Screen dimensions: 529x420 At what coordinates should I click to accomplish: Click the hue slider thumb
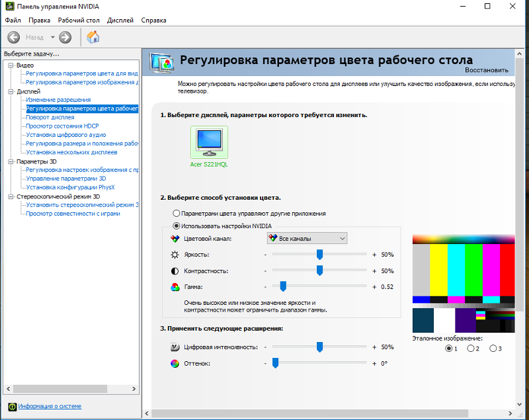tap(275, 363)
